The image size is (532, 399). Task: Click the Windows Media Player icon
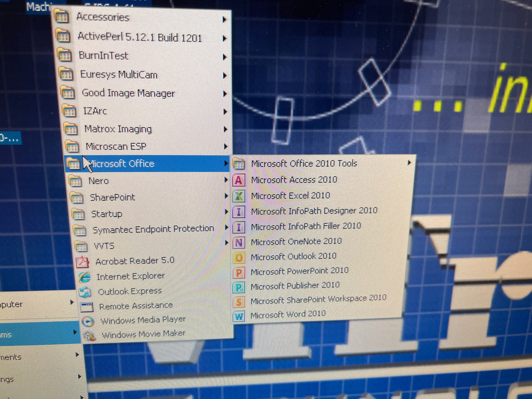coord(88,321)
